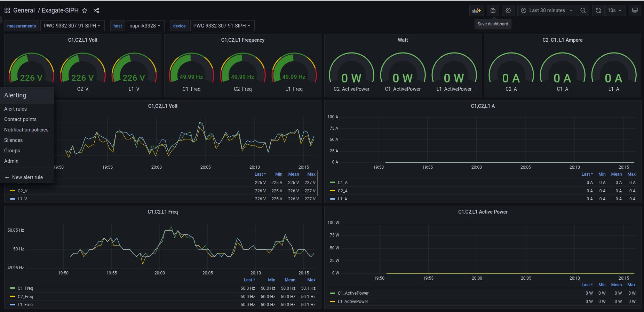This screenshot has width=644, height=312.
Task: Refresh the dashboard now
Action: [x=598, y=10]
